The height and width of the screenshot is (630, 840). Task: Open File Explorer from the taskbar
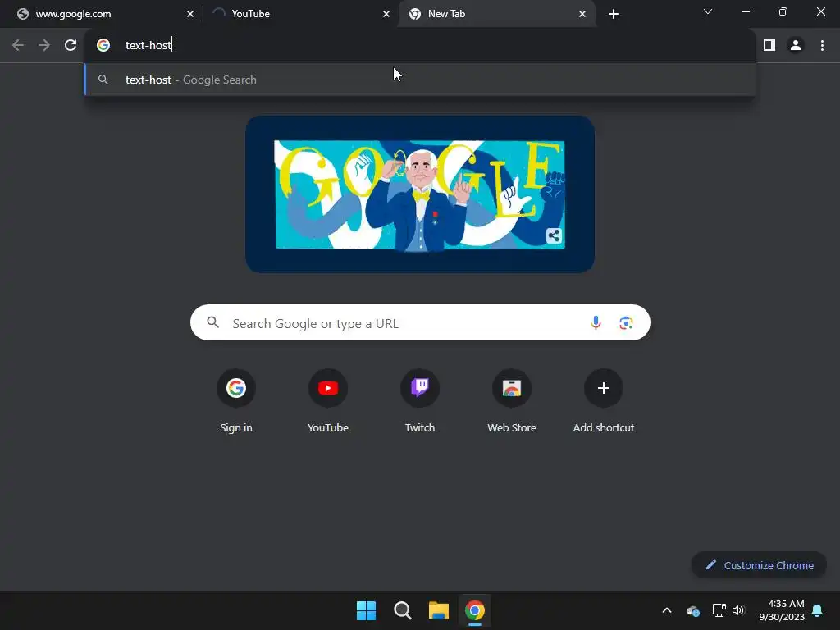(439, 610)
